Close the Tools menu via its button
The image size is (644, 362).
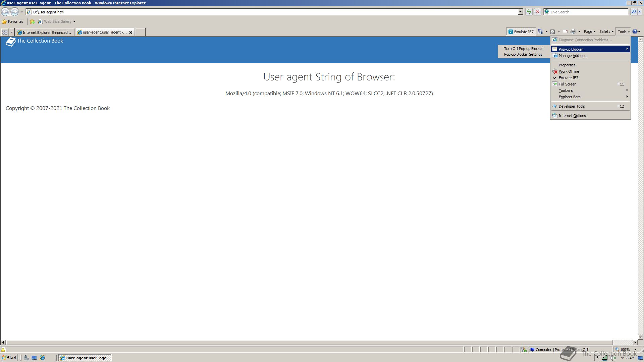[623, 32]
